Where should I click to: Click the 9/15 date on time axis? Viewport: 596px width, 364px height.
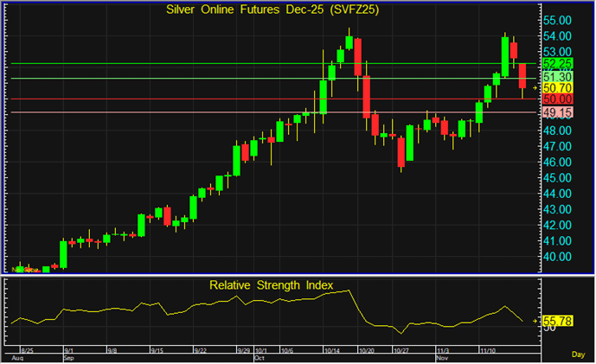click(158, 351)
